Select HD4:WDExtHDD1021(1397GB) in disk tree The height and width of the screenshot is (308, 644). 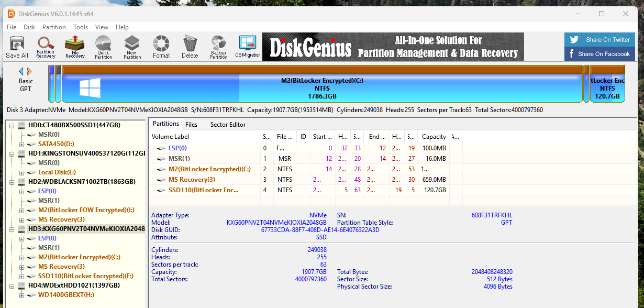pos(74,285)
